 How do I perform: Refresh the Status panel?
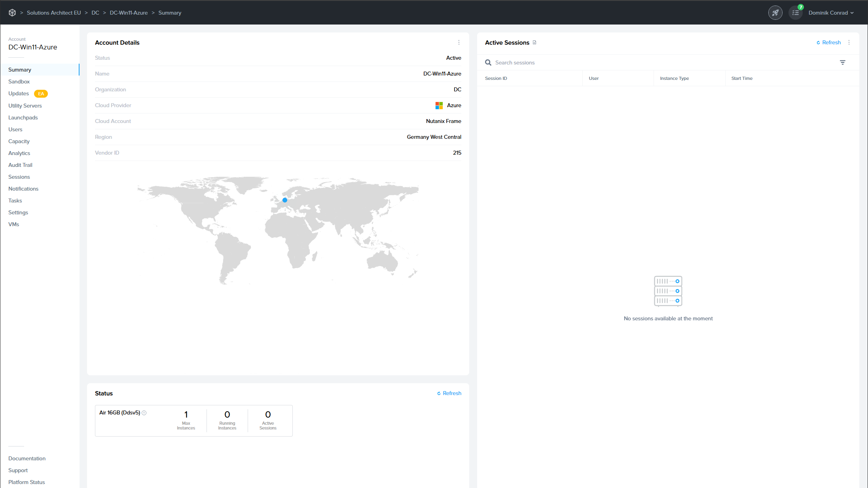point(449,393)
